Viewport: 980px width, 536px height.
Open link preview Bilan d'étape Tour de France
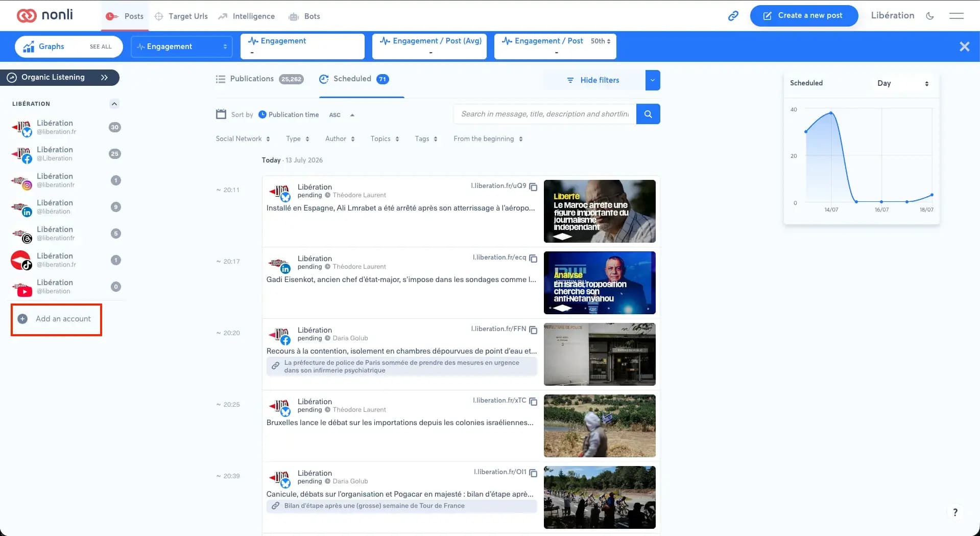click(401, 506)
